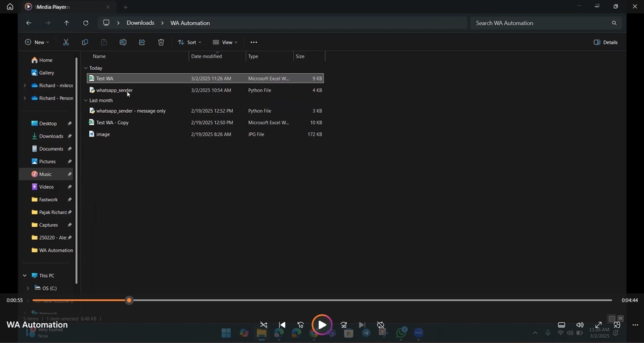Click the Search WA Automation field
This screenshot has height=343, width=644.
coord(546,23)
